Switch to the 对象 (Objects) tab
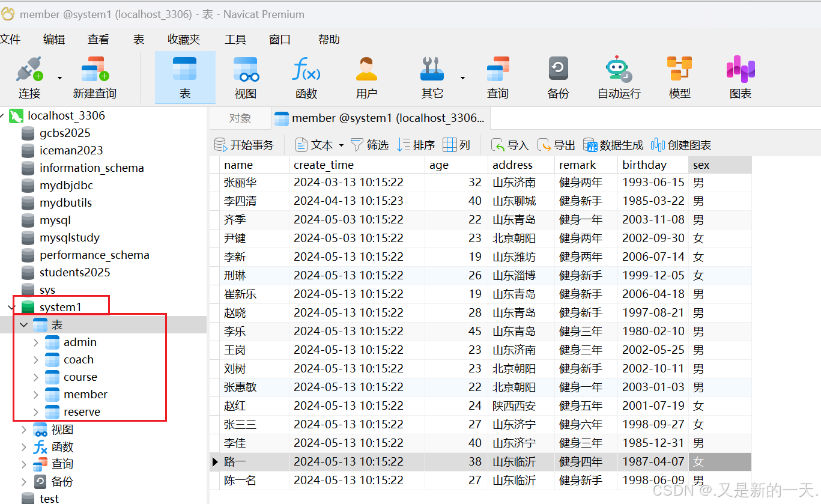821x504 pixels. point(240,118)
